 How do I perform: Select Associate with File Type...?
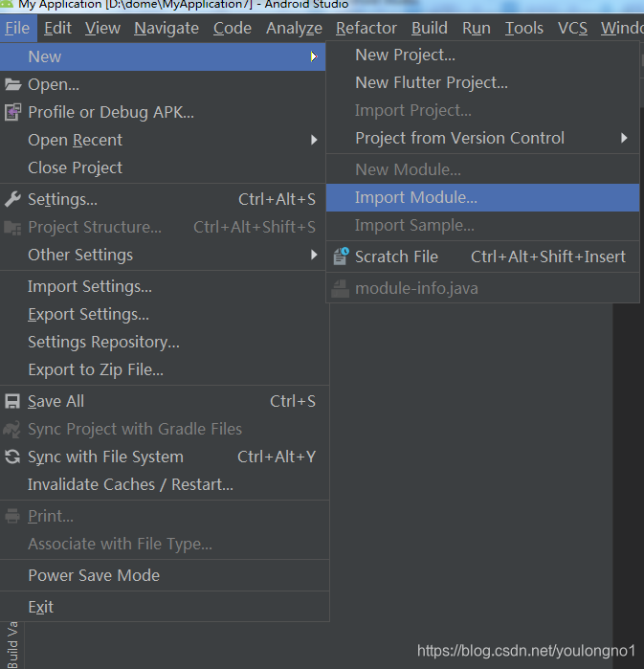(165, 544)
